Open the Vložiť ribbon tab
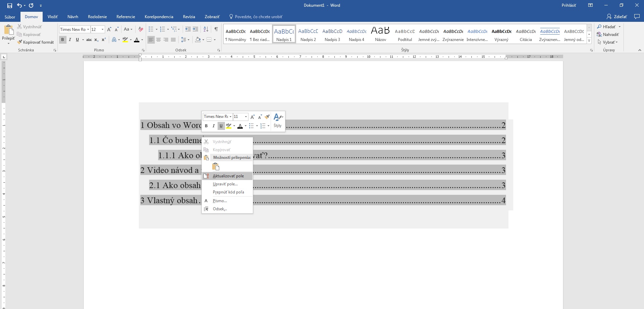The image size is (644, 309). pyautogui.click(x=52, y=17)
